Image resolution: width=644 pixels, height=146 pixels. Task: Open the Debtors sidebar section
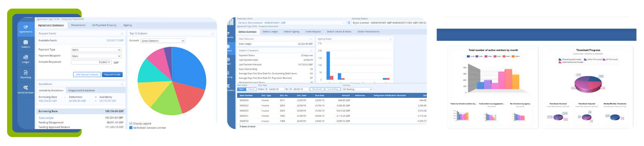tap(26, 44)
